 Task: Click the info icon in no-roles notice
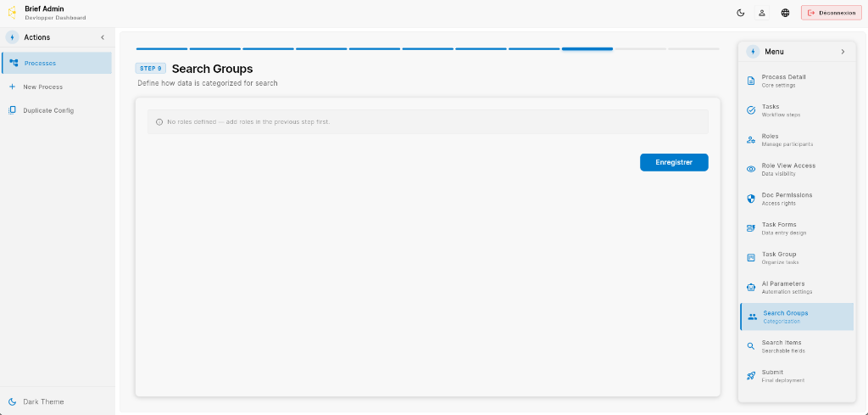[x=159, y=122]
